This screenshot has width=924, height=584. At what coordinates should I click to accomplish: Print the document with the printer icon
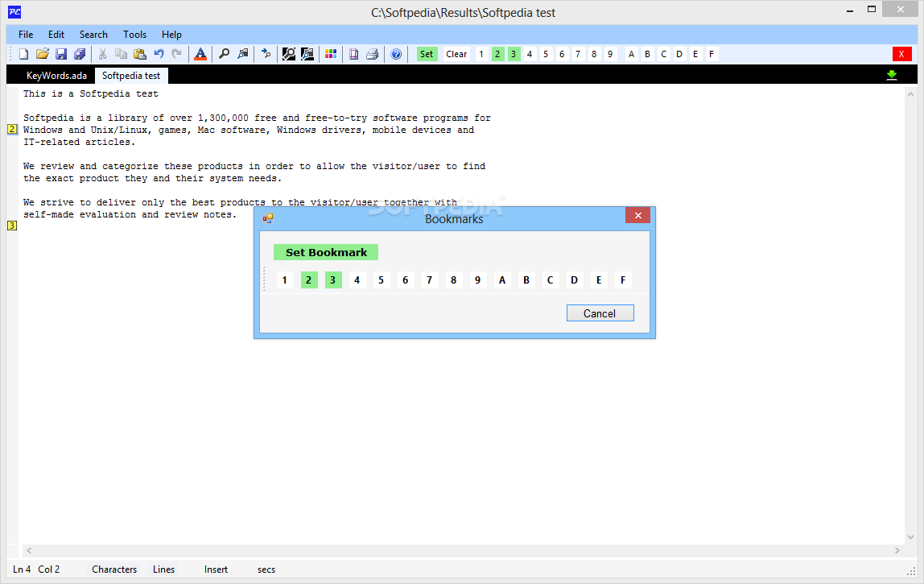pyautogui.click(x=373, y=54)
